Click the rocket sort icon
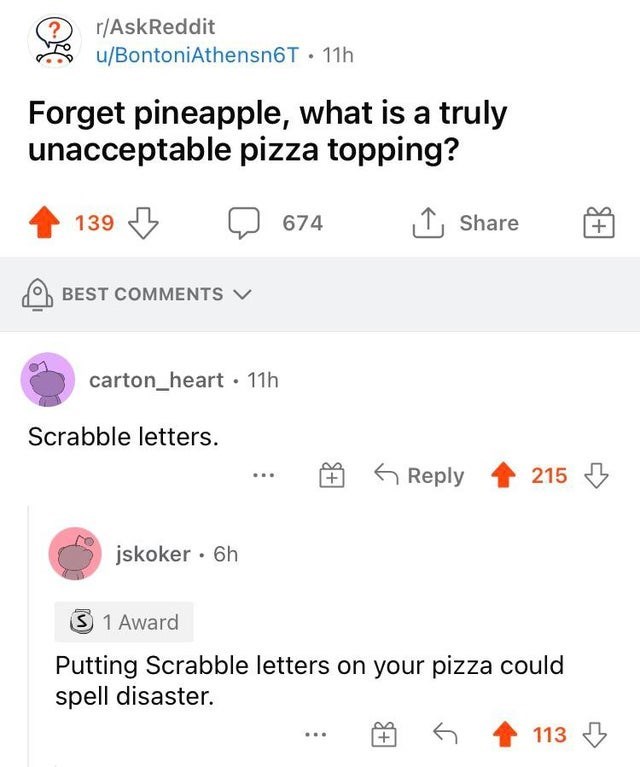Image resolution: width=640 pixels, height=767 pixels. 37,294
